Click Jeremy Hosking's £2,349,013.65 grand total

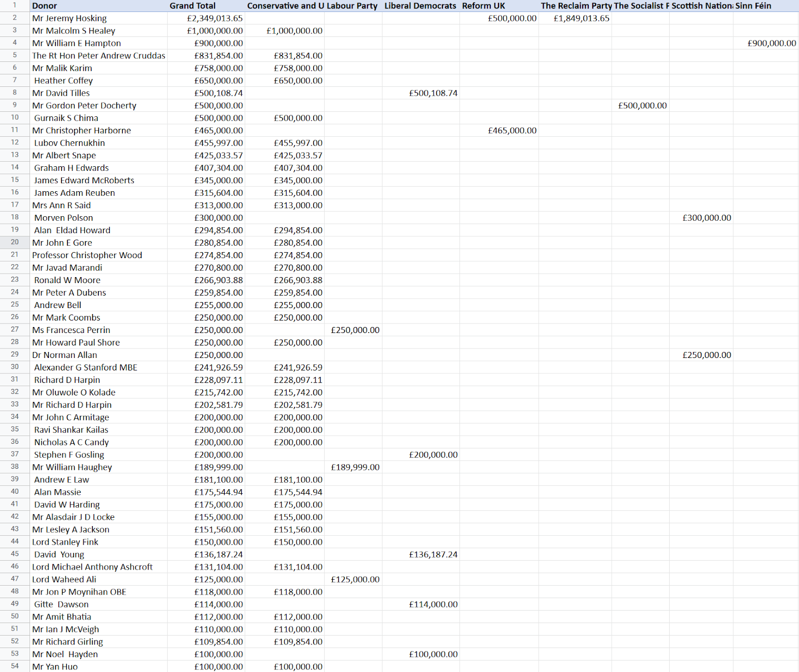point(206,18)
